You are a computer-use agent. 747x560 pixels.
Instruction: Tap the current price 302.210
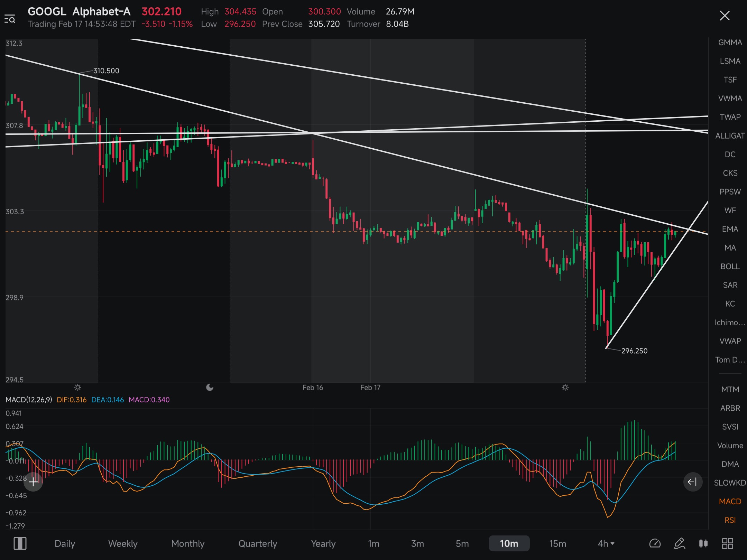162,11
